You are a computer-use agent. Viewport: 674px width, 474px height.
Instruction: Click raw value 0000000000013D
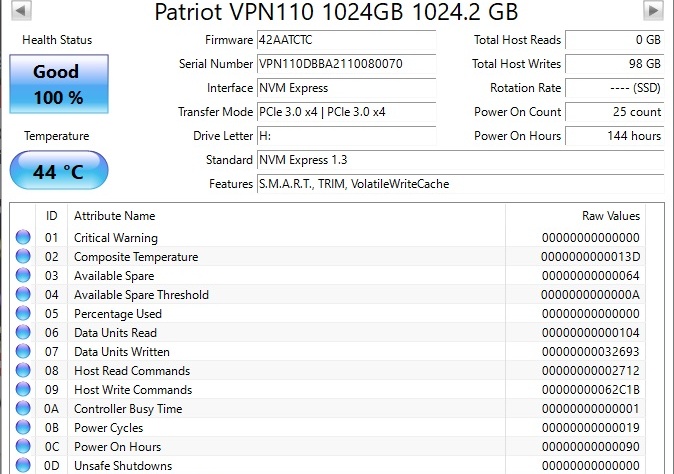pos(590,257)
